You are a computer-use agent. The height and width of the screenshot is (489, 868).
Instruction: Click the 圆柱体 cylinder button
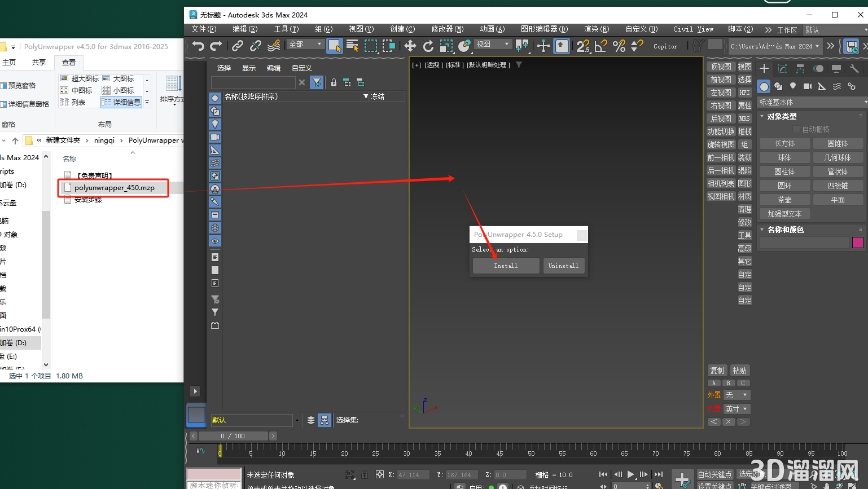784,171
